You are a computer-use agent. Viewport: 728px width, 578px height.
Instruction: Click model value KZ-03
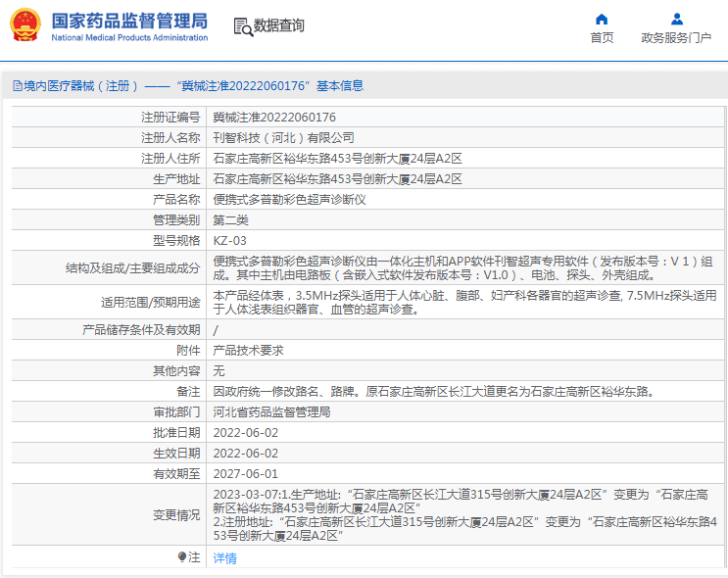(230, 241)
